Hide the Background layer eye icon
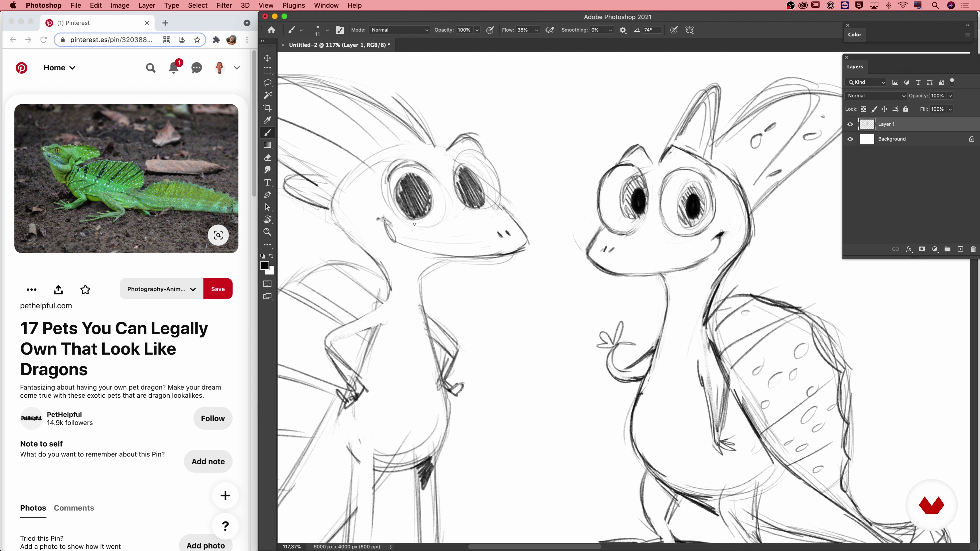Viewport: 980px width, 551px height. 850,139
